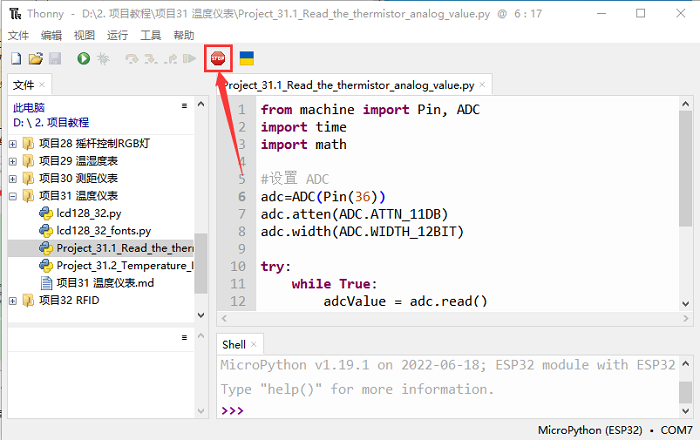Expand the 项目28 摇杆控制RGB灯 folder
This screenshot has height=440, width=700.
point(13,144)
